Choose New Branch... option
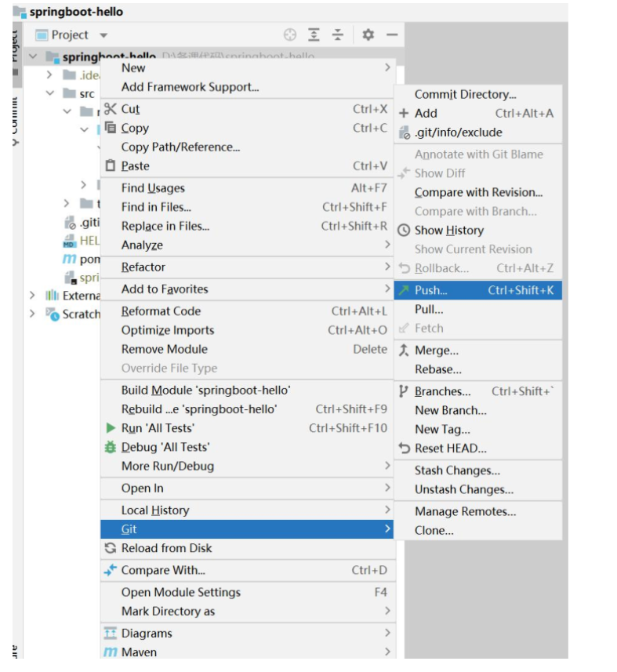The width and height of the screenshot is (617, 672). coord(477,410)
